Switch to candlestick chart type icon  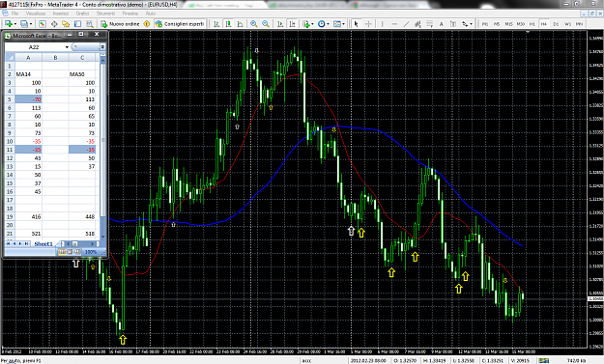point(228,24)
